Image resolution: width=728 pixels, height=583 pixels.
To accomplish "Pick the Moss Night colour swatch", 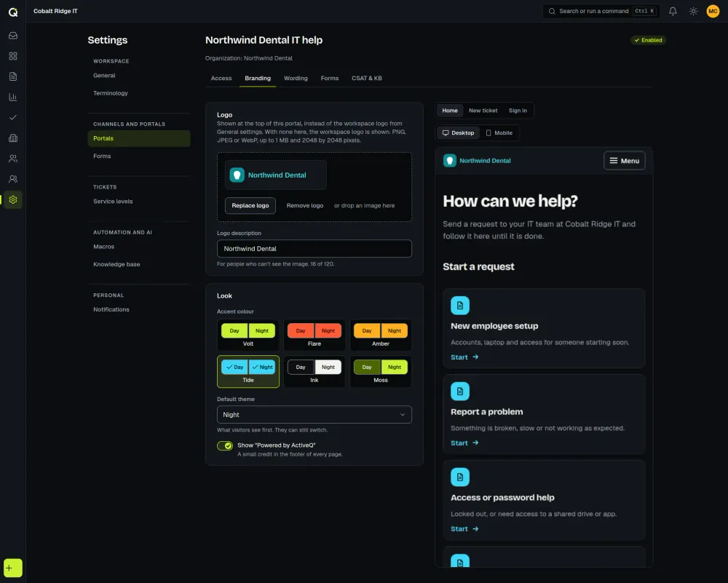I will 394,367.
